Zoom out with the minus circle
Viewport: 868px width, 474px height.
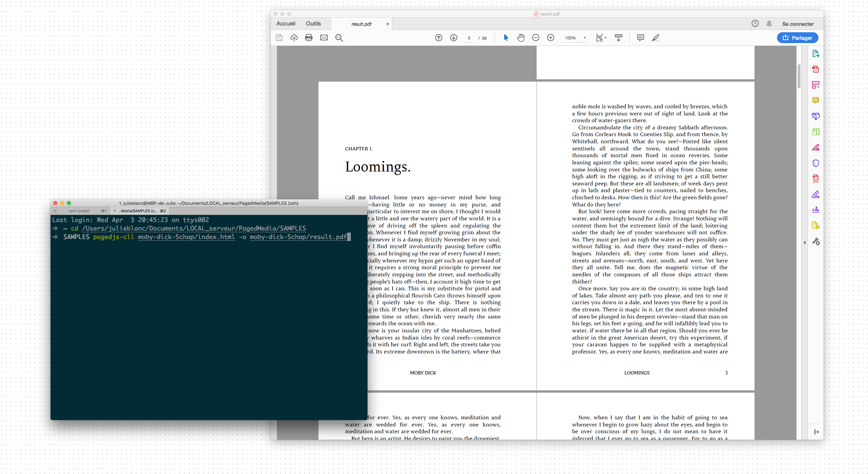click(535, 38)
